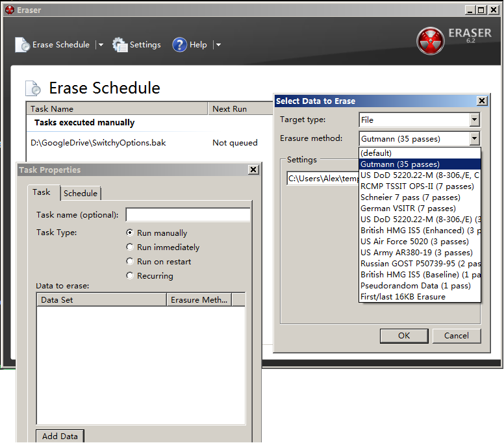
Task: Click the document icon beside Erase Schedule heading
Action: [33, 88]
